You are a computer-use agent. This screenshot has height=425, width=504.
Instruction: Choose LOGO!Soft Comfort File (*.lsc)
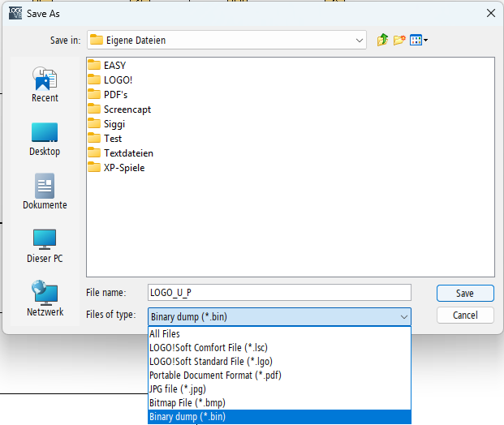click(279, 348)
